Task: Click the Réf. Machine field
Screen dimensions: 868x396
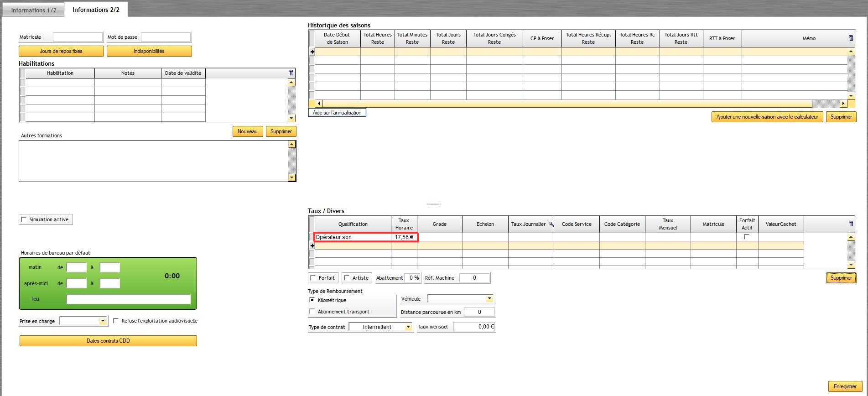Action: click(474, 278)
